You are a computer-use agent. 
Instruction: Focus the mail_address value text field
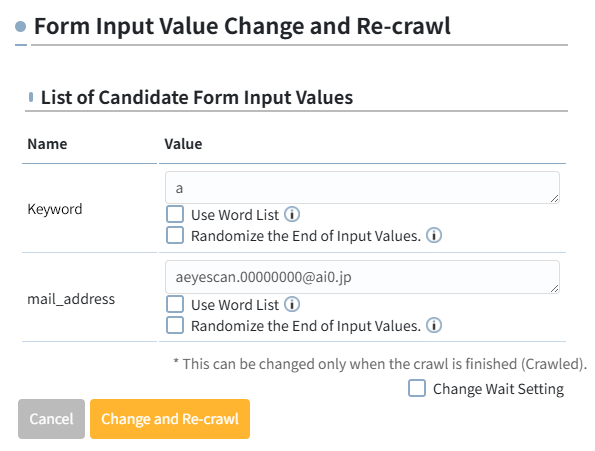(362, 277)
